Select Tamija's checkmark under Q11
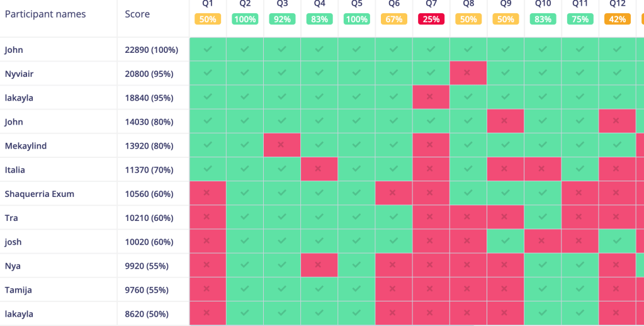This screenshot has width=644, height=326. click(580, 289)
